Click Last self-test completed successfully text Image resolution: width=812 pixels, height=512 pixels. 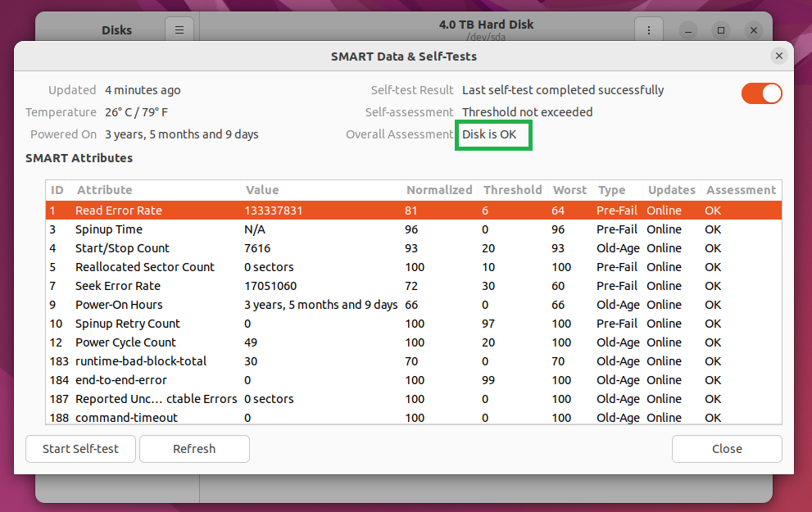click(x=563, y=90)
